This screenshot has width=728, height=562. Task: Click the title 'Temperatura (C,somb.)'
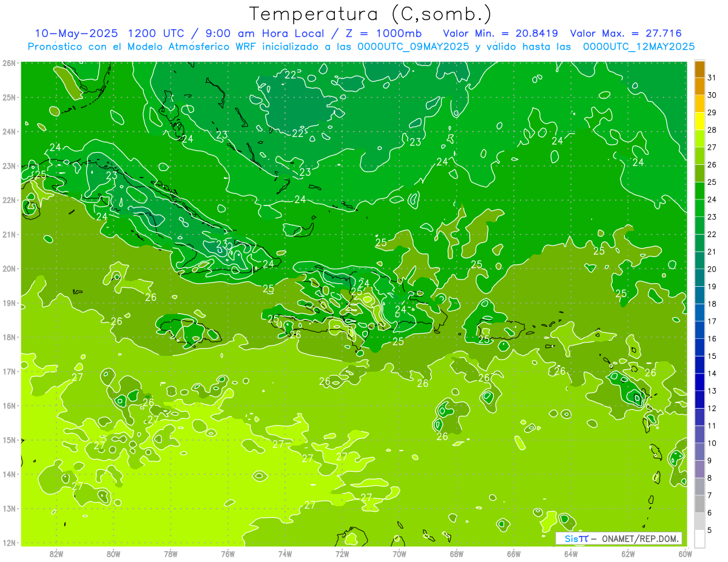pos(371,15)
